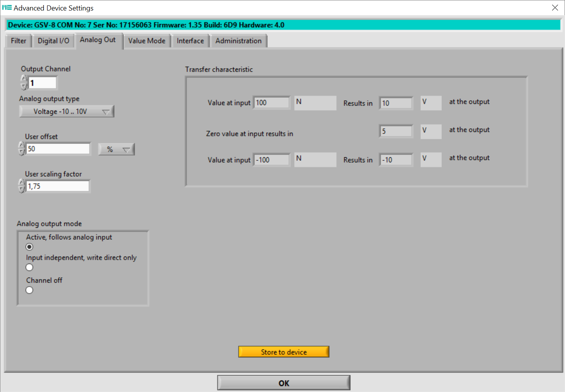Switch to the Administration tab
The image size is (565, 392).
coord(238,41)
